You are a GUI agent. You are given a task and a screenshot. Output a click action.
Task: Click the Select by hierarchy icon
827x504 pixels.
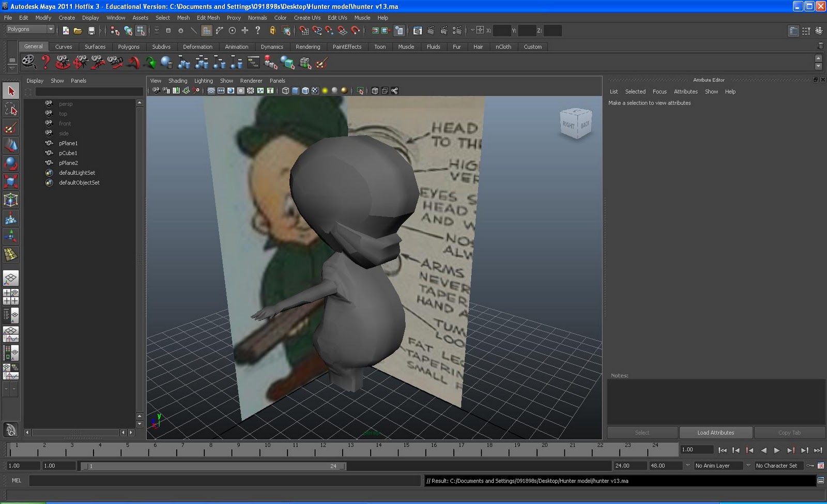[x=115, y=30]
